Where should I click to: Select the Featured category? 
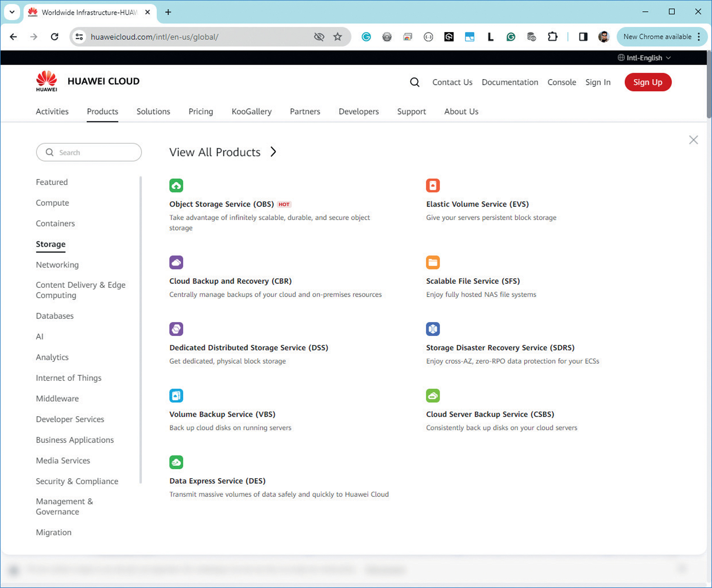(52, 182)
